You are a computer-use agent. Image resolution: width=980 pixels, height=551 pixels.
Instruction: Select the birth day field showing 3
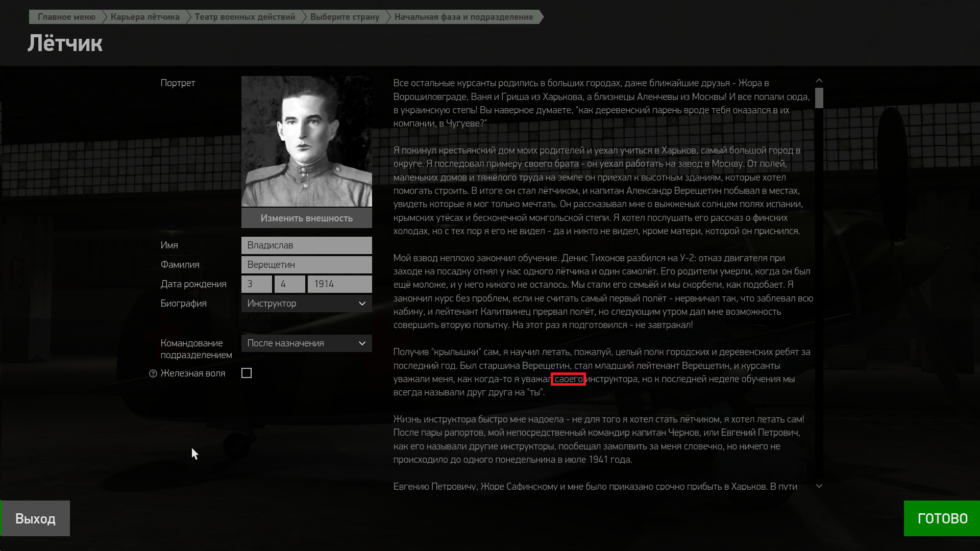256,284
